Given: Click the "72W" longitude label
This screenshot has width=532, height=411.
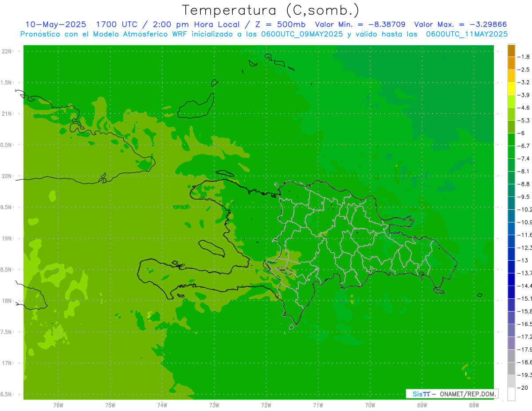Looking at the screenshot, I should tap(266, 404).
